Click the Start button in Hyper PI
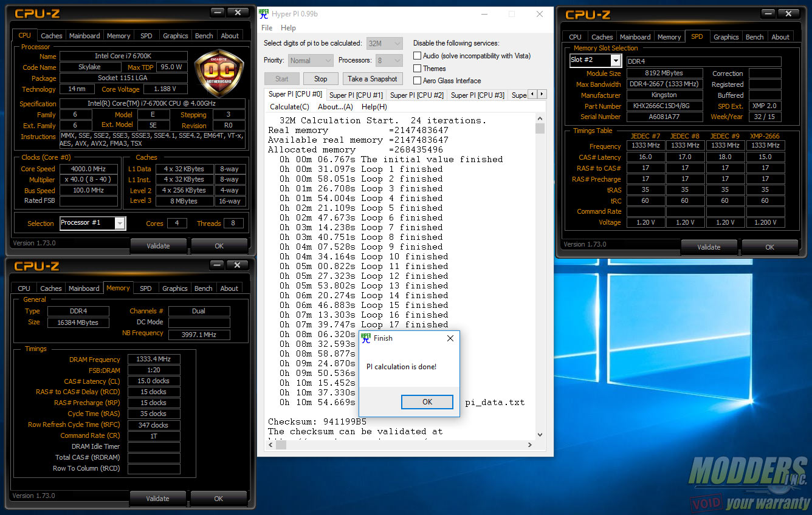Viewport: 812px width, 515px height. [282, 79]
